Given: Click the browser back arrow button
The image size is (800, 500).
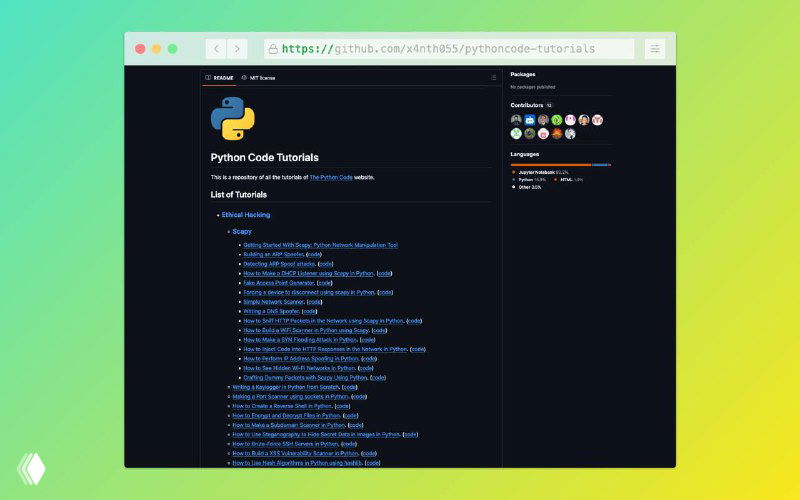Looking at the screenshot, I should click(x=216, y=49).
